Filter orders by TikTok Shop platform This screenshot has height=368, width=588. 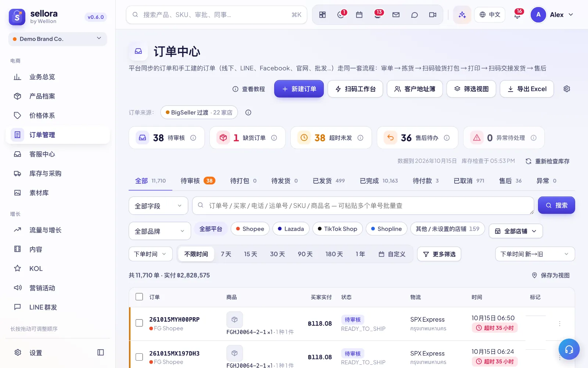click(337, 229)
